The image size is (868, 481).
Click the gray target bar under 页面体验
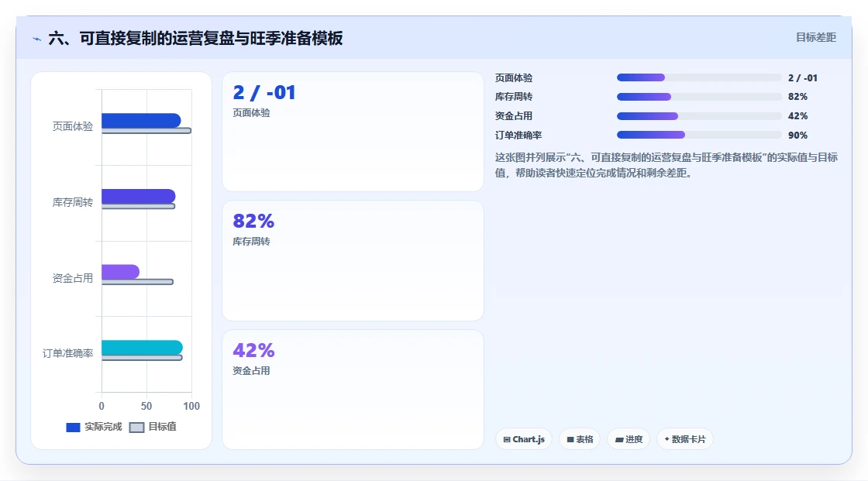point(146,131)
